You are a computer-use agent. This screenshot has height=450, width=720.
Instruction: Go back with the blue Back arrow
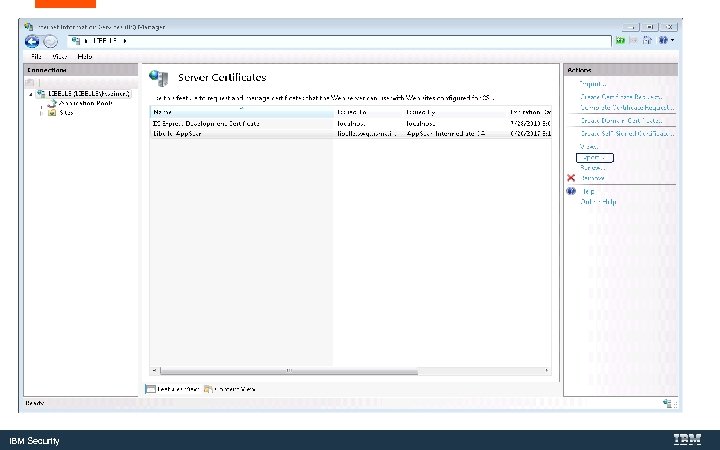point(32,41)
